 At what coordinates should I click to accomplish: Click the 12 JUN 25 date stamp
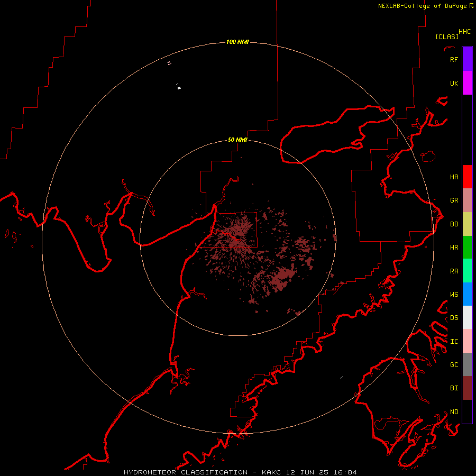point(307,472)
